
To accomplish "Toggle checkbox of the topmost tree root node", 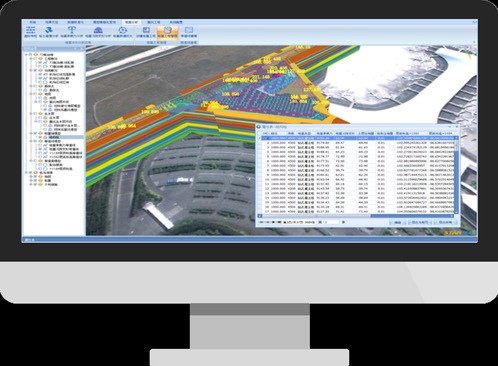I will [x=31, y=54].
